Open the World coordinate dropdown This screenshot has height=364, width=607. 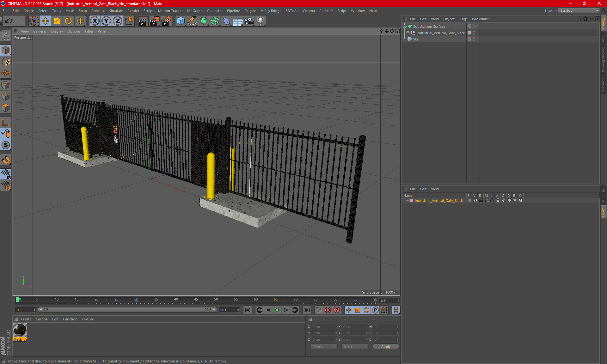pos(324,346)
